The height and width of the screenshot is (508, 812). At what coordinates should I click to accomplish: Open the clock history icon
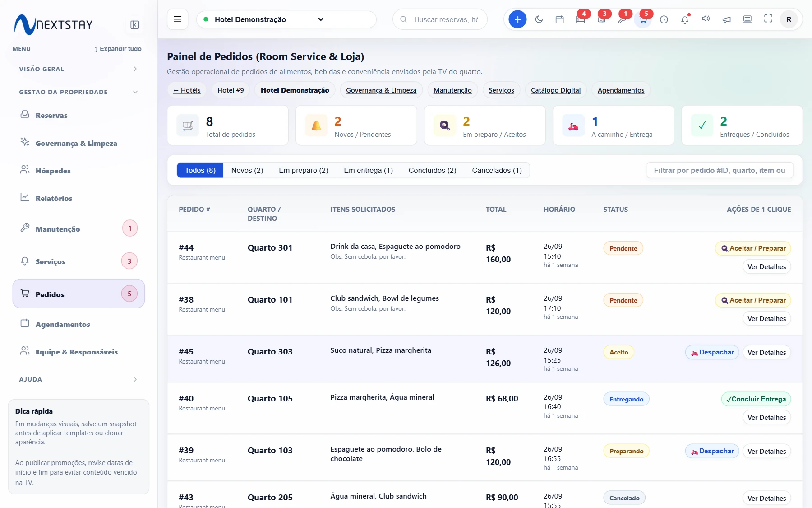(x=664, y=19)
